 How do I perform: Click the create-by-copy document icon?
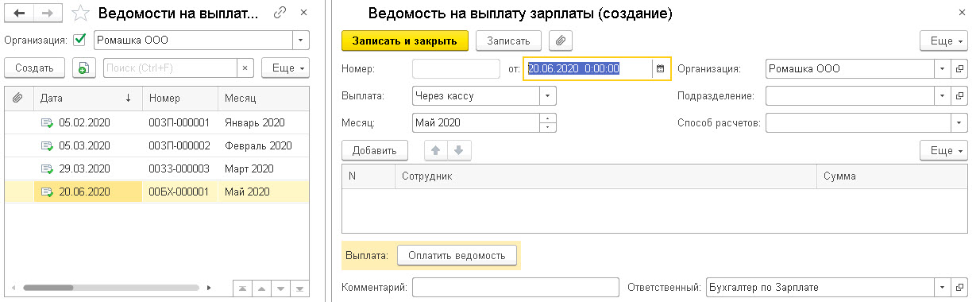click(x=83, y=68)
